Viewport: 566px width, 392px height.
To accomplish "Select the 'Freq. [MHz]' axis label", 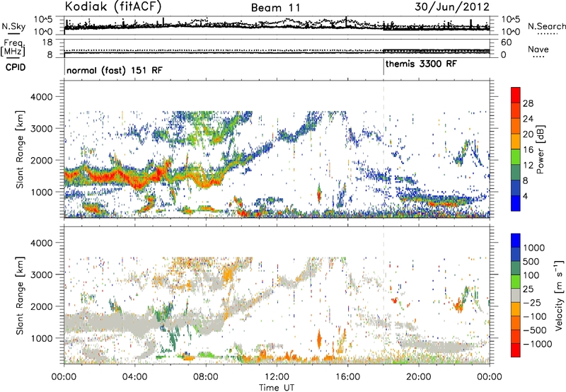I will (x=13, y=48).
